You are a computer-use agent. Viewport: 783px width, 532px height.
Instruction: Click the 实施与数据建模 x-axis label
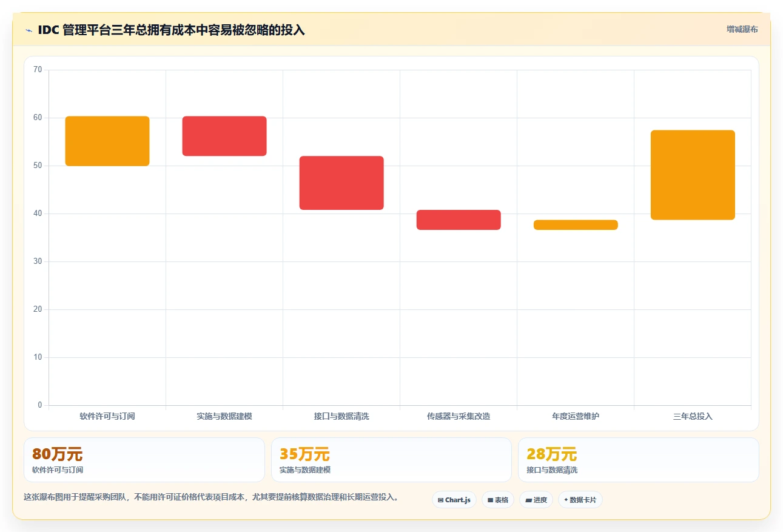(x=224, y=416)
